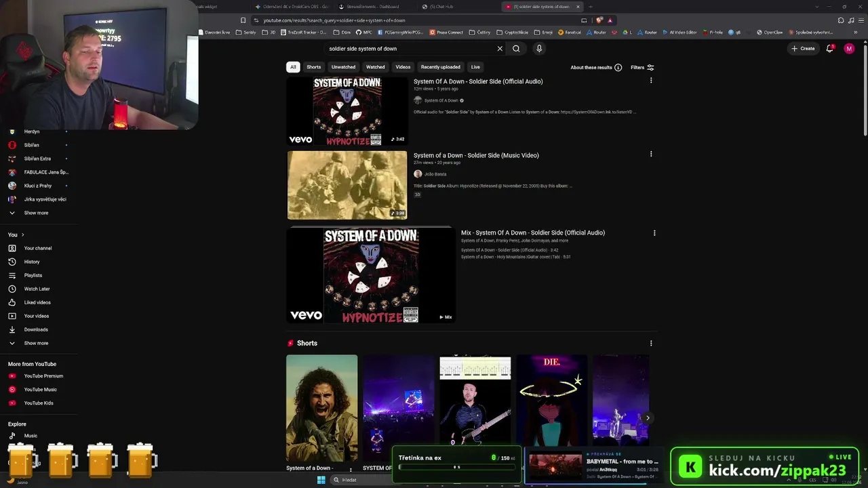This screenshot has height=488, width=868.
Task: Open the Mix - System Of A Down title
Action: [533, 232]
